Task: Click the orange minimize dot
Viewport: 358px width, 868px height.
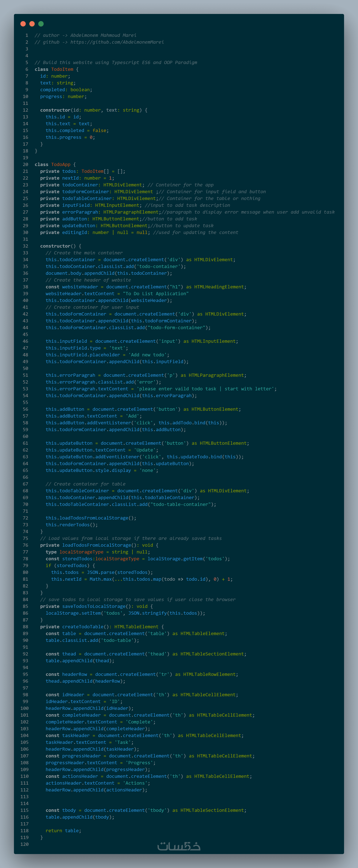Action: [x=32, y=24]
